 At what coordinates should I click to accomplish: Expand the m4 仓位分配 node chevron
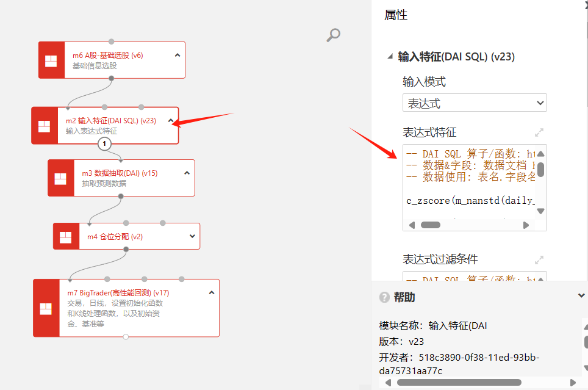point(192,236)
